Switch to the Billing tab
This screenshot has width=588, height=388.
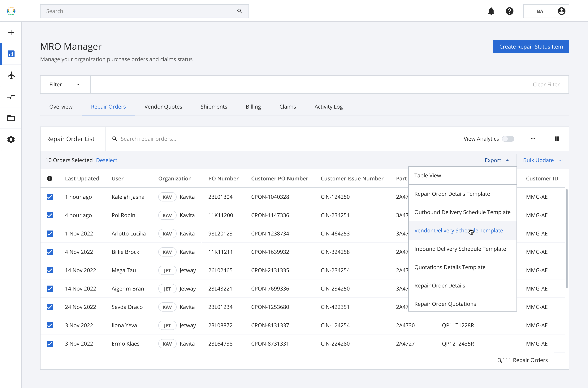point(253,107)
